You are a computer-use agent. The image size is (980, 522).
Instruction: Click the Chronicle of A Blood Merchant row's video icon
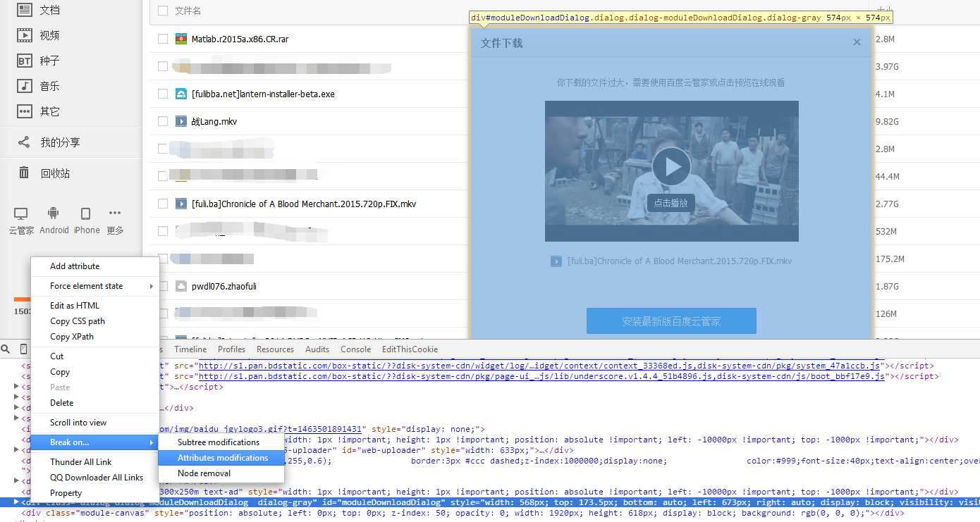point(181,204)
